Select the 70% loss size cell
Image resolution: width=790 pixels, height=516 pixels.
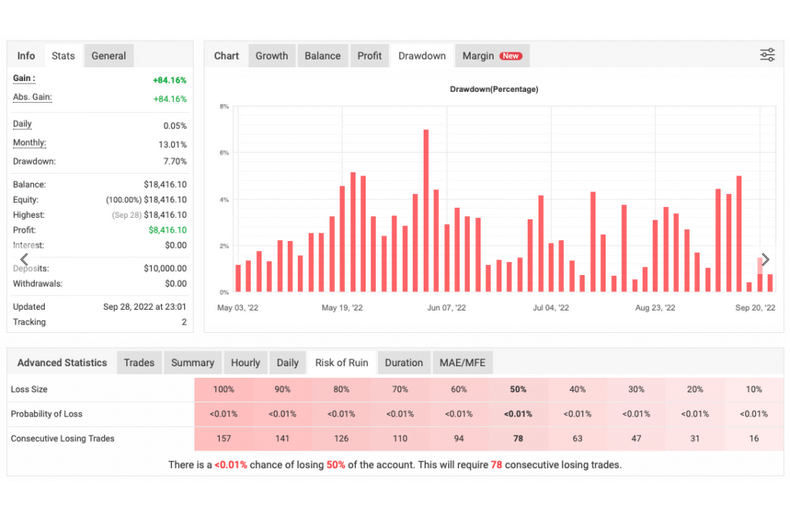(x=400, y=389)
